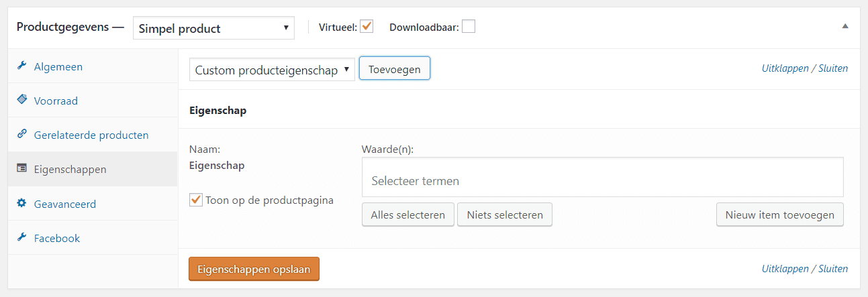Enable the Downloadbaar checkbox
This screenshot has height=297, width=868.
[469, 27]
